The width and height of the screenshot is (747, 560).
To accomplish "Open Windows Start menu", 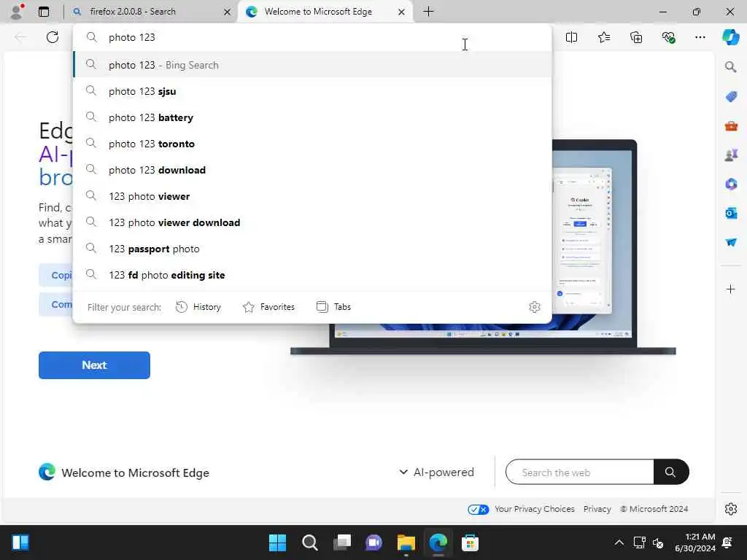I will (x=277, y=542).
